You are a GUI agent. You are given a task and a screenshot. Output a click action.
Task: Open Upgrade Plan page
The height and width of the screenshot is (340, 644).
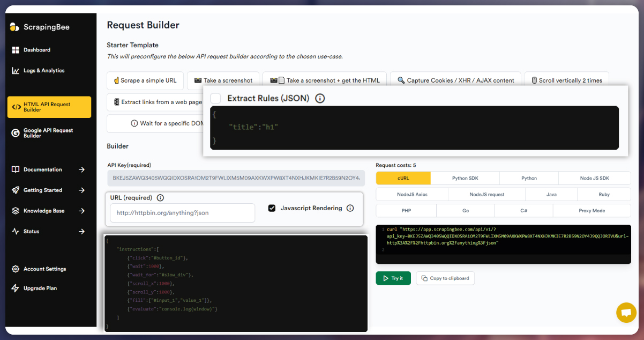point(40,289)
